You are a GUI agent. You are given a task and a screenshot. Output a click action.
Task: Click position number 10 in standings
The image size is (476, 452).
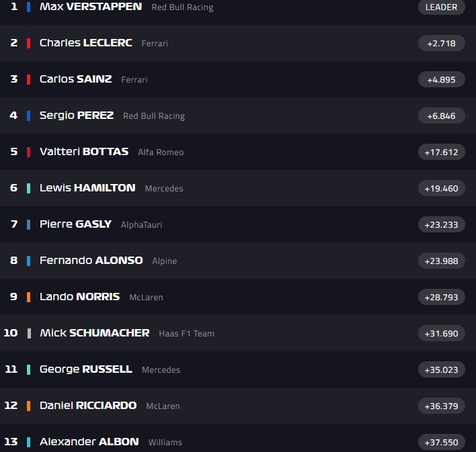[11, 333]
